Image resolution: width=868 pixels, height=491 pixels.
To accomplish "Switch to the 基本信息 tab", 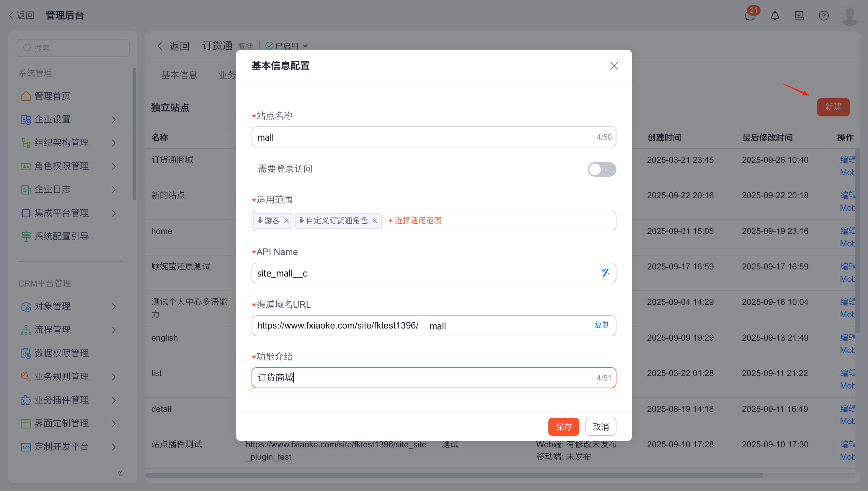I will [x=179, y=75].
